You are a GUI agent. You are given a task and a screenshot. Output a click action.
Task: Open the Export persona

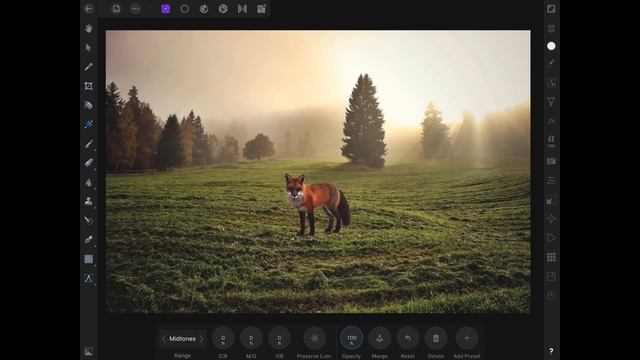click(261, 9)
